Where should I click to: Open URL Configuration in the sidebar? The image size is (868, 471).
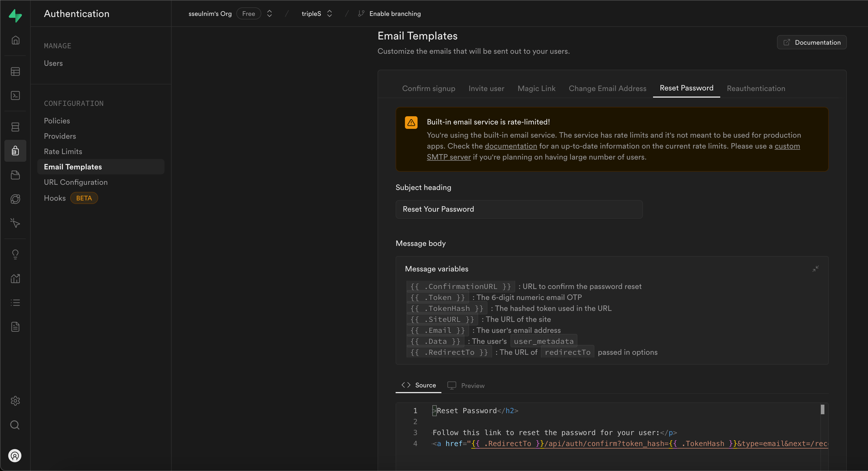pos(75,182)
